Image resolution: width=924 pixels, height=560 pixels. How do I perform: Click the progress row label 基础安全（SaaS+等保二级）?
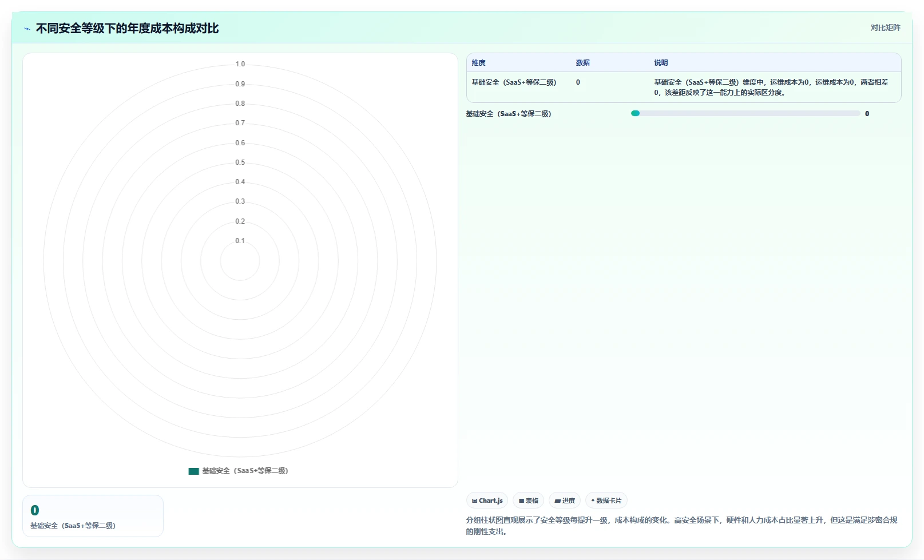(x=509, y=114)
